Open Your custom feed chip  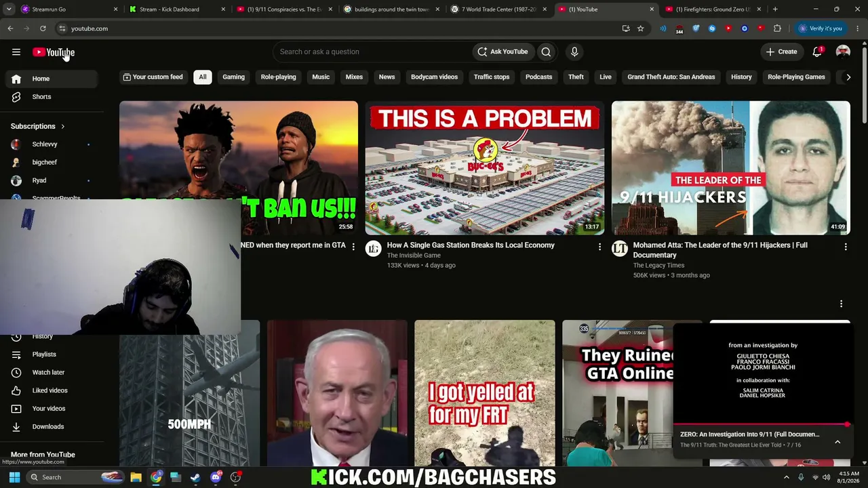[x=153, y=77]
